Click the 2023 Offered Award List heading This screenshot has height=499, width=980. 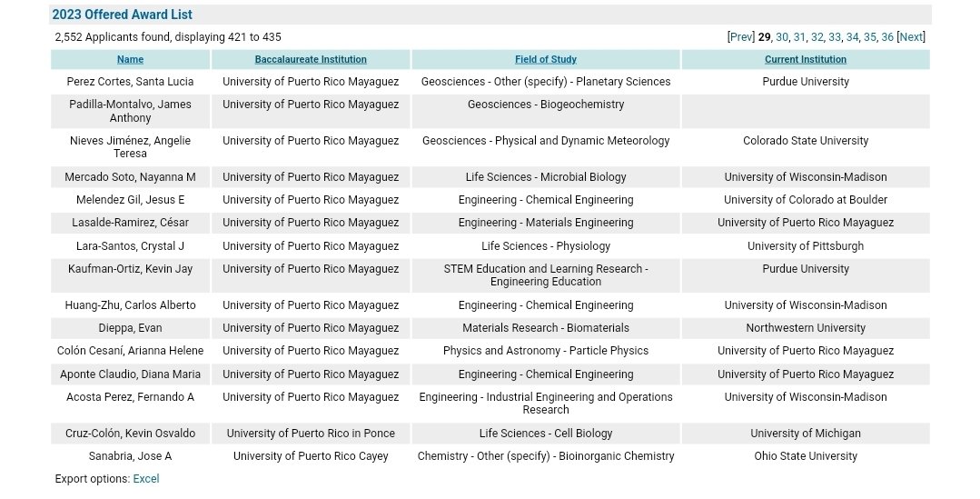(x=123, y=15)
